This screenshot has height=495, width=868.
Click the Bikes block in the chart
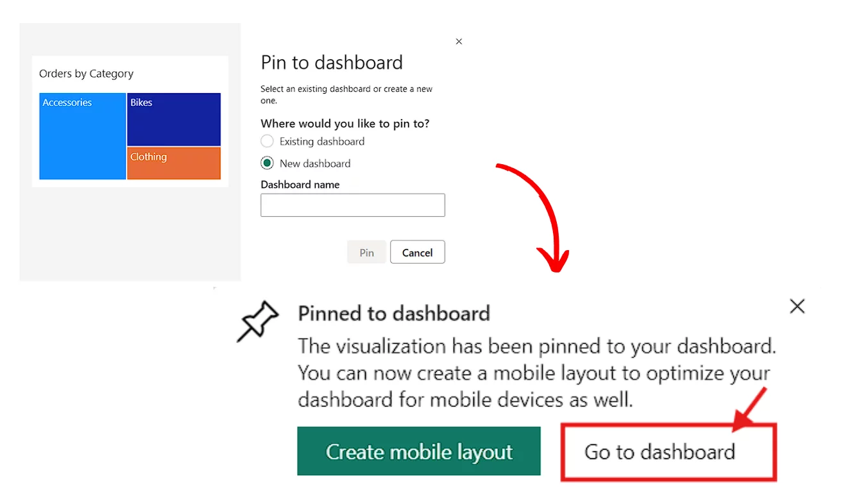(173, 120)
